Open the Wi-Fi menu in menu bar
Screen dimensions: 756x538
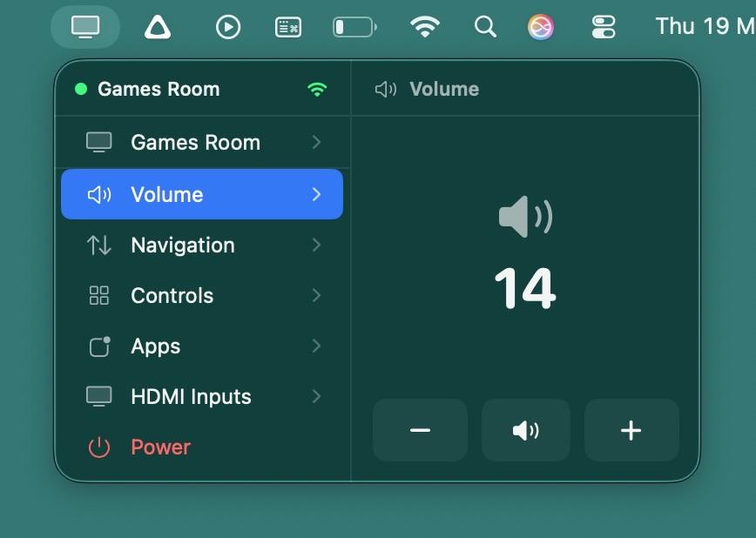[x=424, y=27]
